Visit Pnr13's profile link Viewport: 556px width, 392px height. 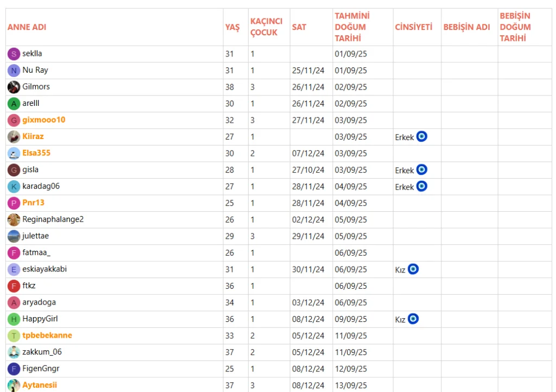[x=33, y=203]
